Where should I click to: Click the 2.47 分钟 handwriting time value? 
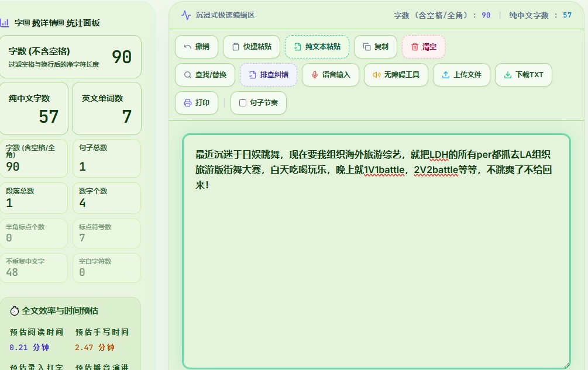point(95,348)
